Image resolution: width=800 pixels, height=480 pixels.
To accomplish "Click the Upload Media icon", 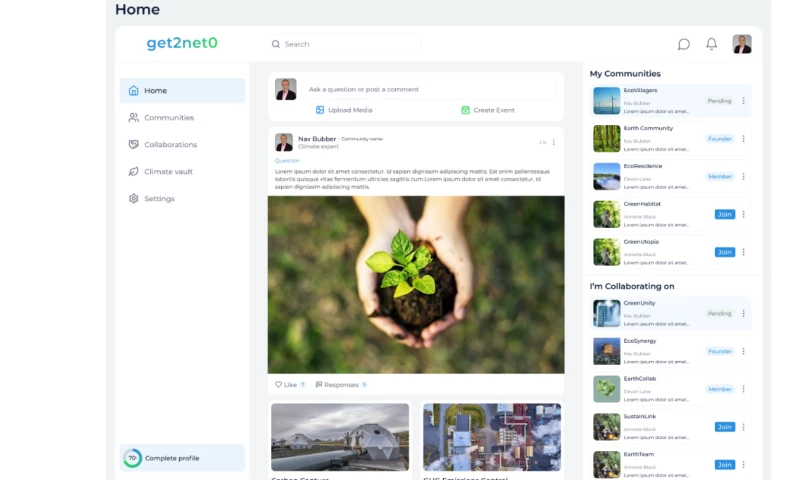I will coord(320,110).
